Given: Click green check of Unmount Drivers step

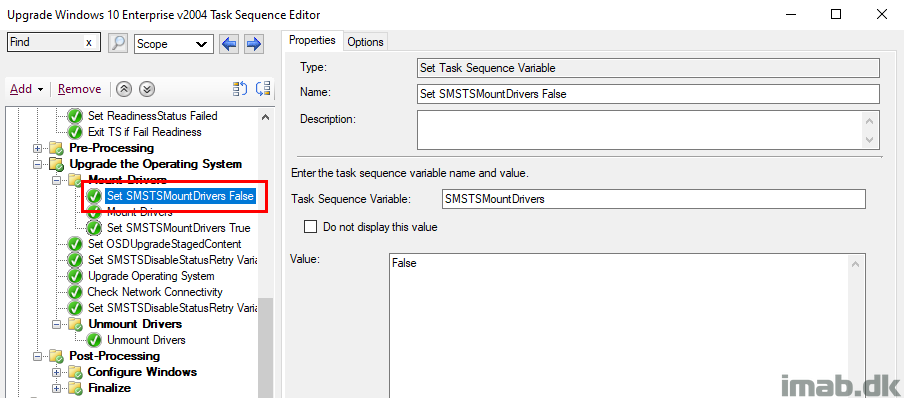Looking at the screenshot, I should [95, 340].
